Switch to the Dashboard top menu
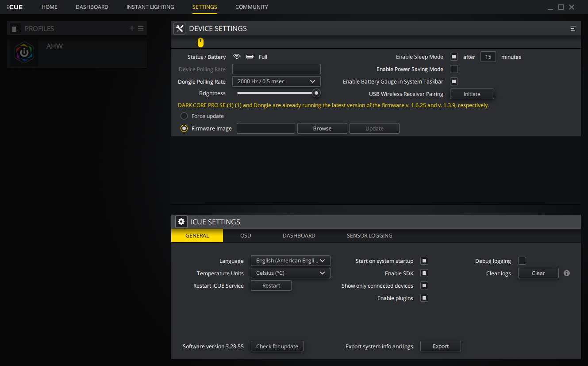The height and width of the screenshot is (366, 588). (92, 7)
